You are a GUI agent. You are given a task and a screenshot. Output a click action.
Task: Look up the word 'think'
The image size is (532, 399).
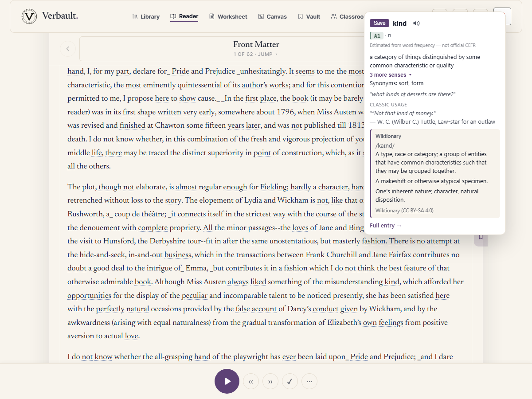point(366,268)
